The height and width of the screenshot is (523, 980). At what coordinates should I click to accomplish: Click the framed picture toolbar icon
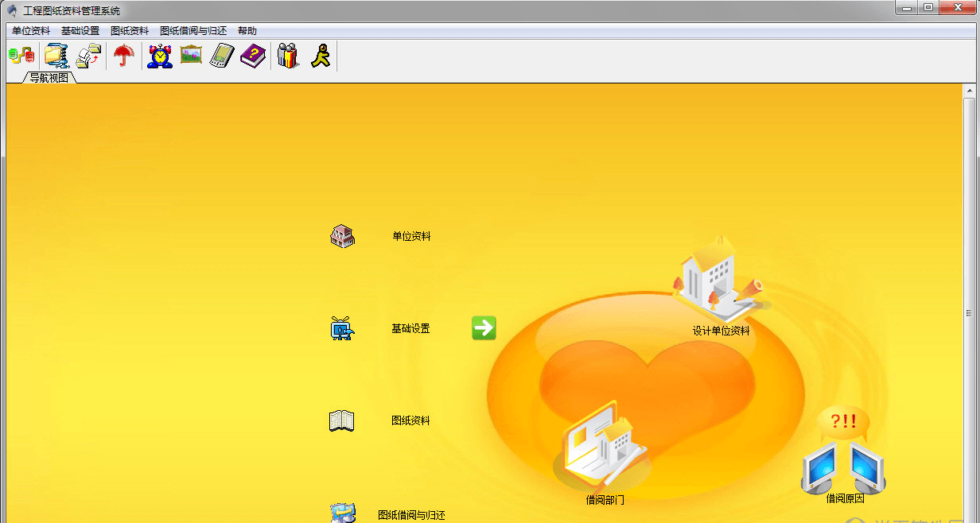coord(191,56)
